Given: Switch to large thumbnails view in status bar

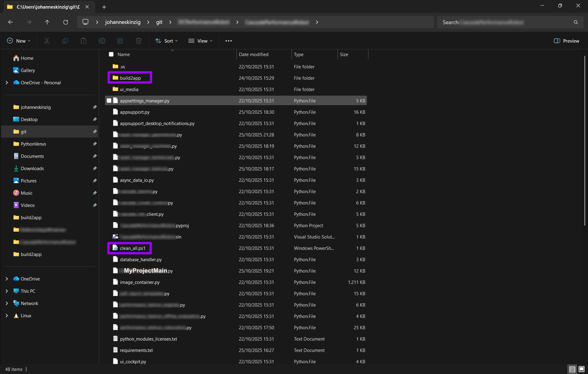Looking at the screenshot, I should (581, 369).
